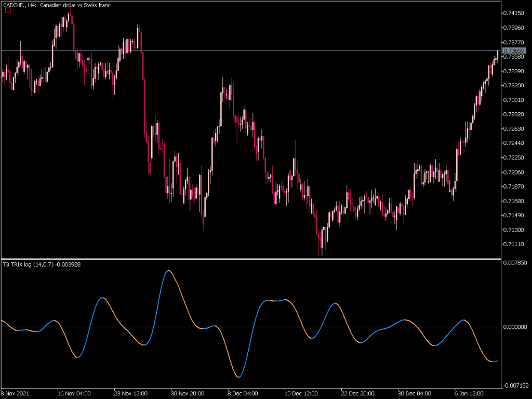The image size is (532, 399).
Task: Select the highlighted 0.73659 current price tag
Action: pos(513,51)
